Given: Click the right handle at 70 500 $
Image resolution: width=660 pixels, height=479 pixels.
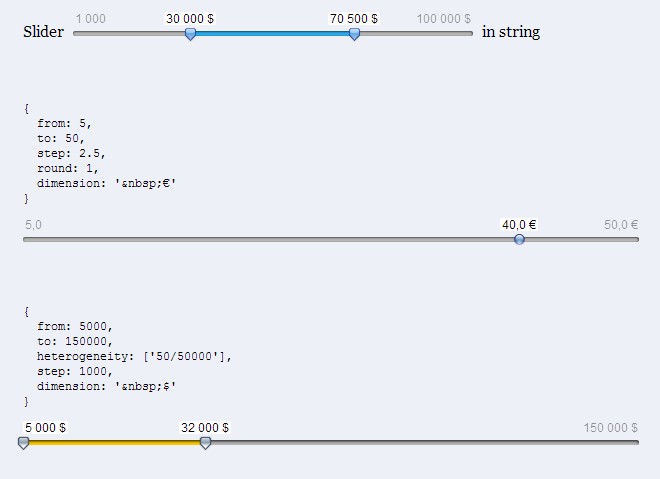Looking at the screenshot, I should 354,34.
